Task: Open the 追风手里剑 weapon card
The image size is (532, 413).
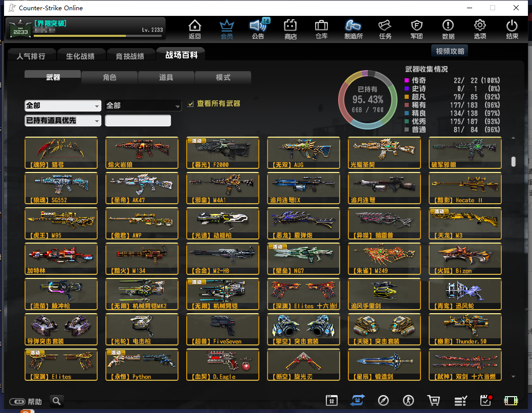Action: click(384, 294)
